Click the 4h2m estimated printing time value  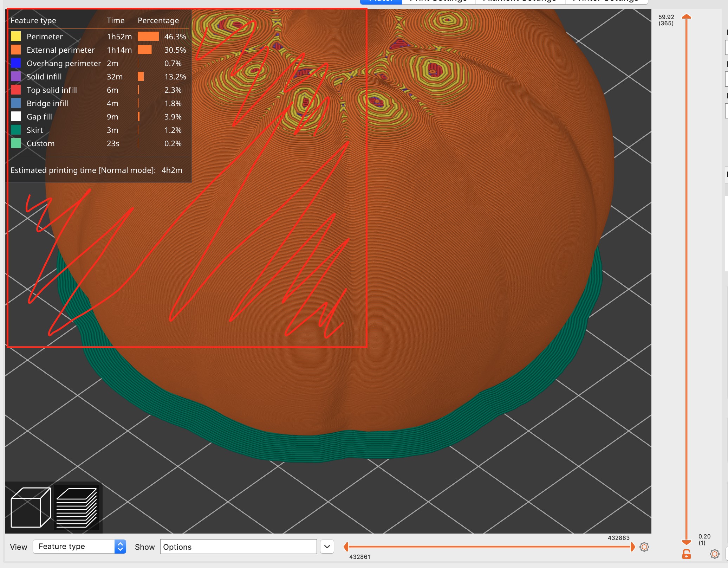172,170
